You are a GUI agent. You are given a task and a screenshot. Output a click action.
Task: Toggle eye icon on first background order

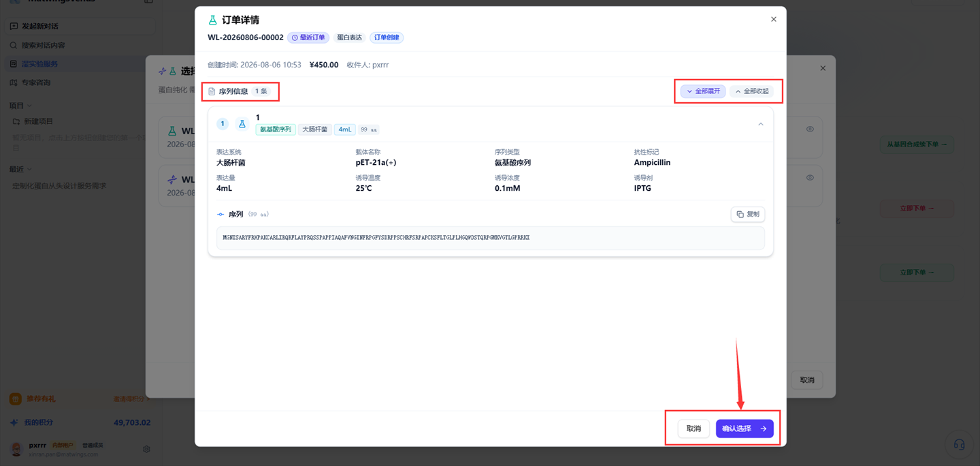point(810,129)
